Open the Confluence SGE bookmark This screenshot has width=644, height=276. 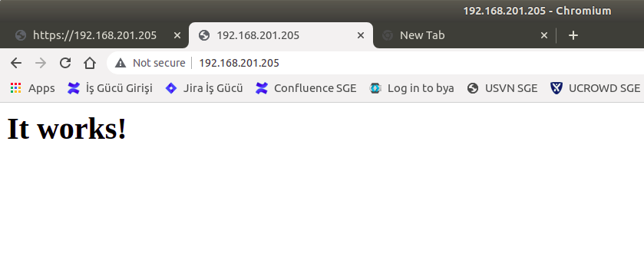[x=306, y=88]
